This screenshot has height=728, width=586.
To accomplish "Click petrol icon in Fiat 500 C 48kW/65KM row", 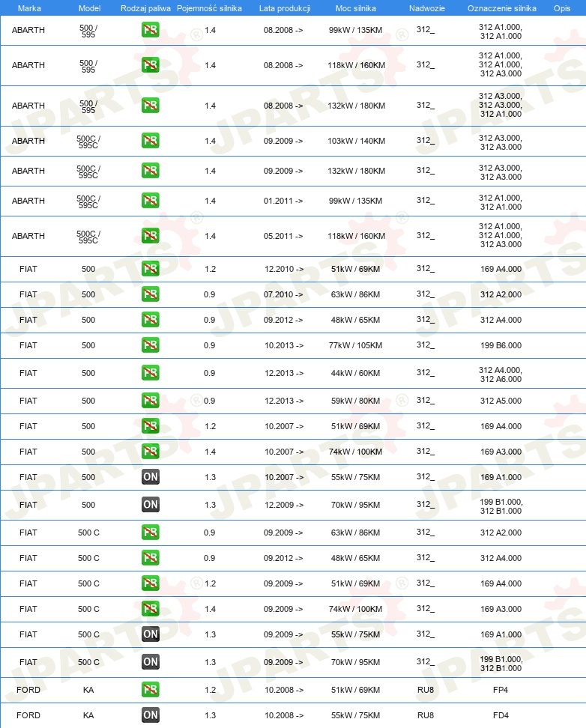I will [150, 558].
